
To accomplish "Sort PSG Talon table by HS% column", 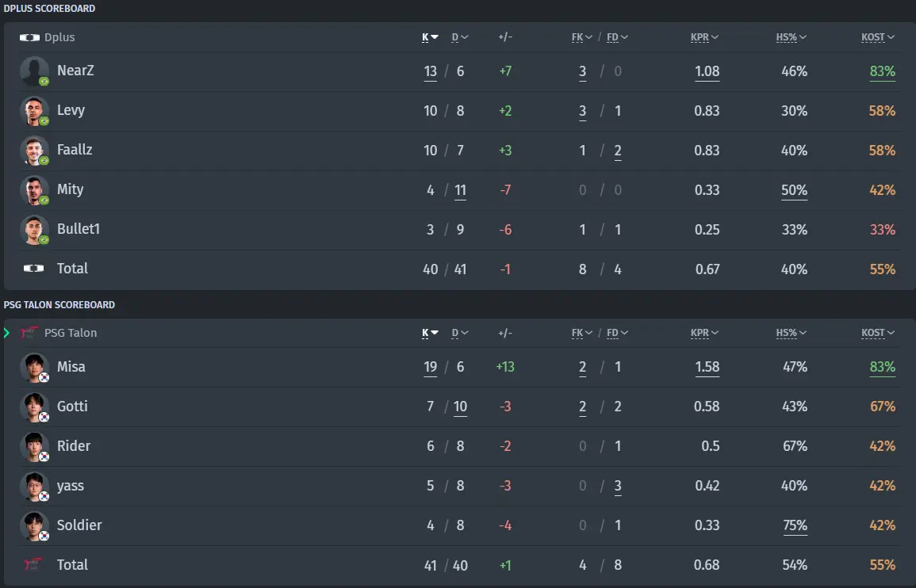I will click(x=791, y=333).
